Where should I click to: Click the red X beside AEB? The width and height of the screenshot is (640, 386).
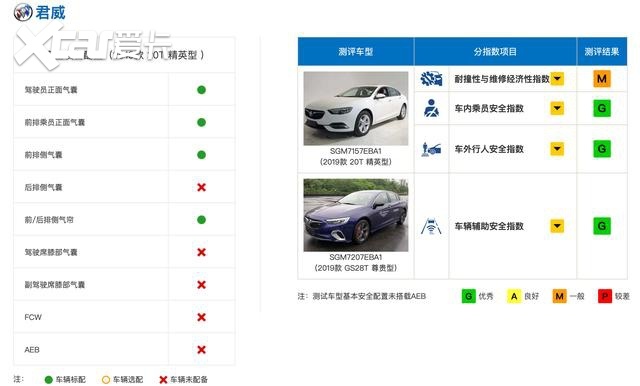pyautogui.click(x=201, y=350)
